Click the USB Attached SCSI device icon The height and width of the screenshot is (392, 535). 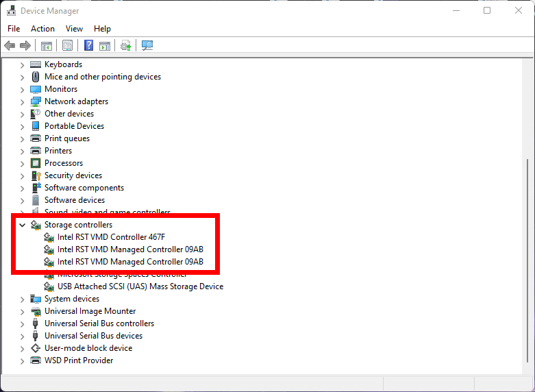coord(49,286)
